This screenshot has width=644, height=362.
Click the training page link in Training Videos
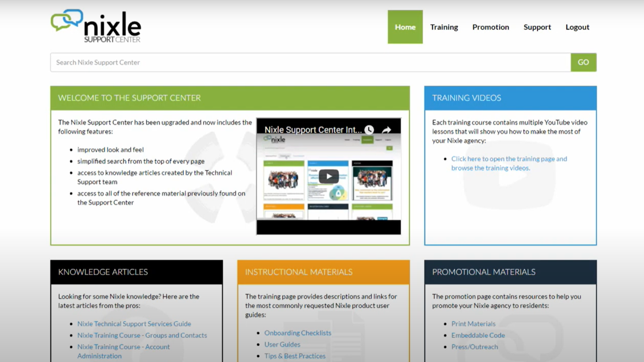coord(508,163)
